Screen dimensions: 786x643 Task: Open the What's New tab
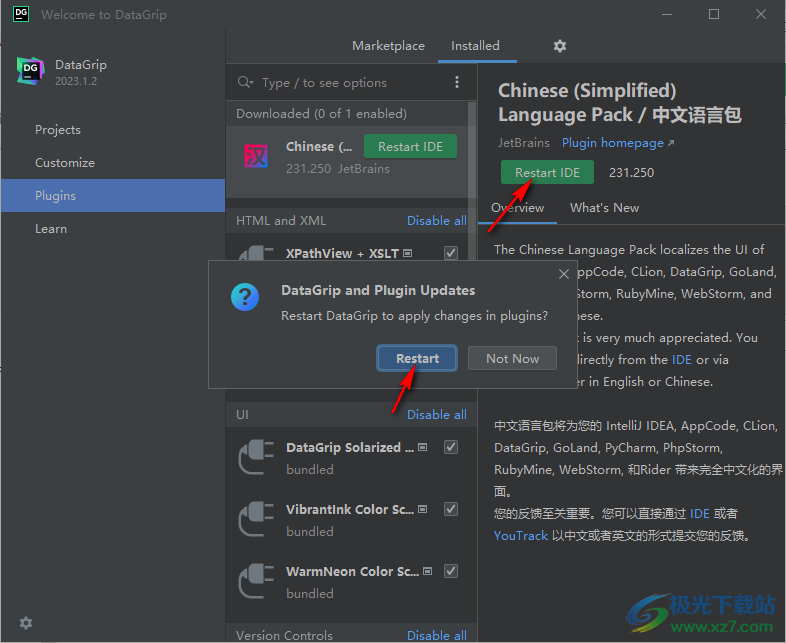coord(605,208)
